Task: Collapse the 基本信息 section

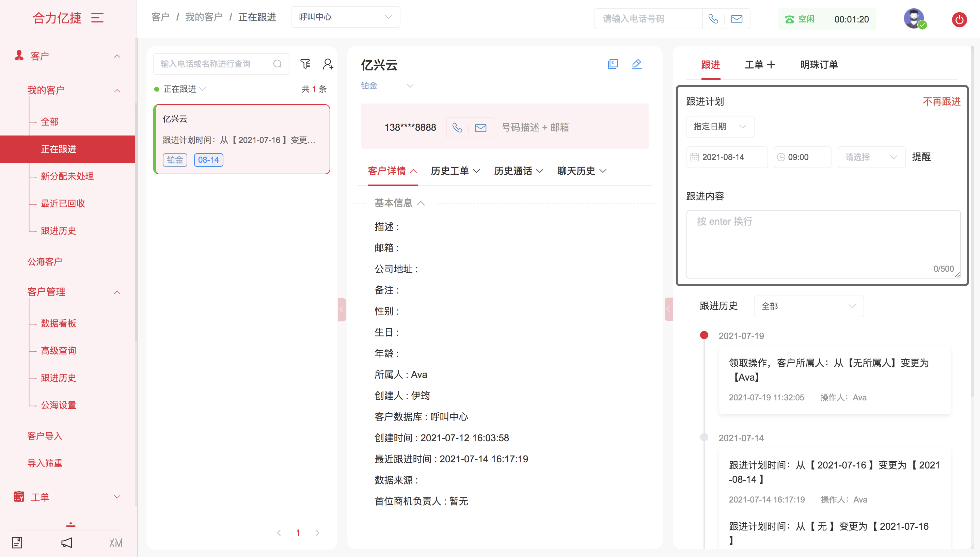Action: click(x=421, y=203)
